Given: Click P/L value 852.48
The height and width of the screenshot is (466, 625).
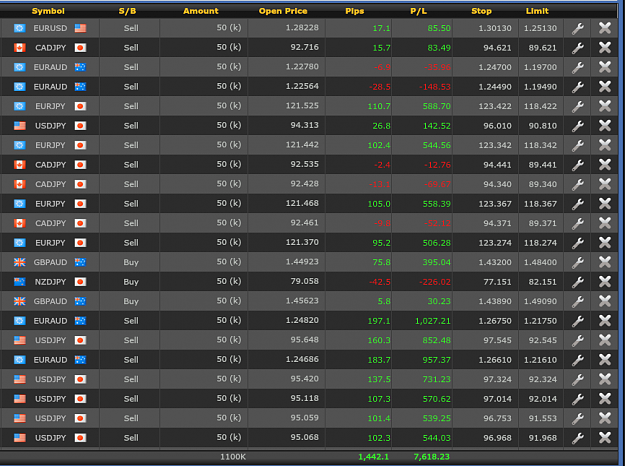Looking at the screenshot, I should pos(436,341).
